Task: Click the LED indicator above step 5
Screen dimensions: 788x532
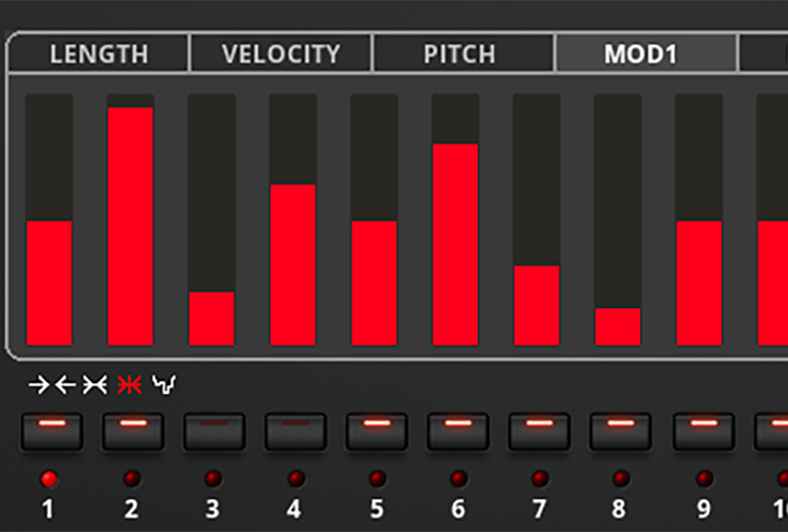Action: pyautogui.click(x=377, y=478)
